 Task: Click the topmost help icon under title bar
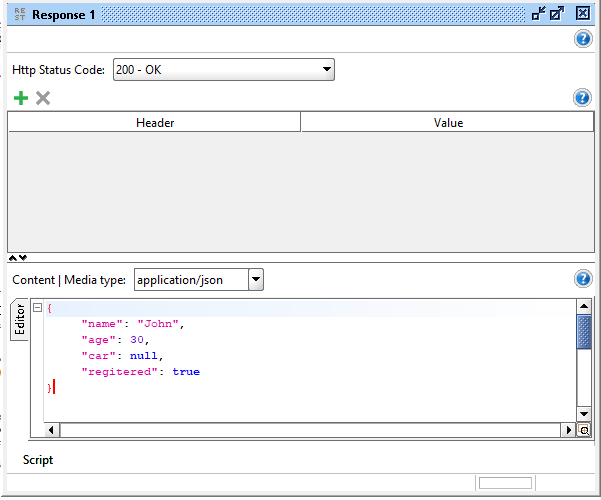pyautogui.click(x=583, y=39)
